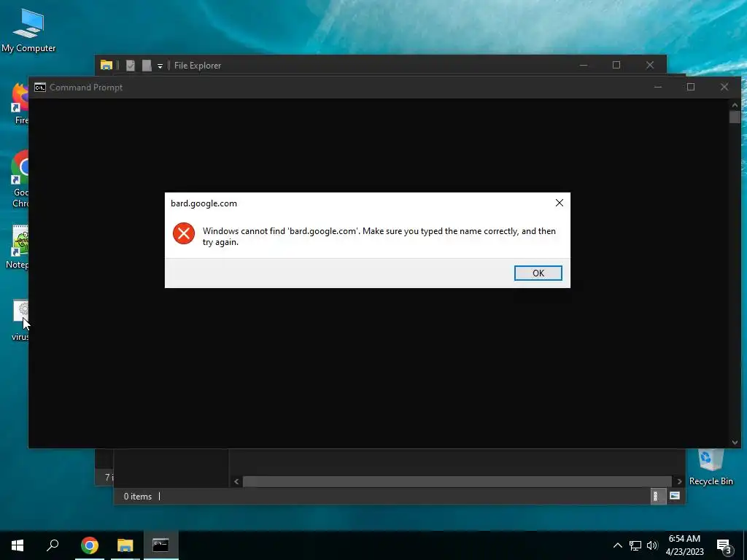Minimize the Command Prompt window
This screenshot has width=747, height=560.
click(x=658, y=87)
